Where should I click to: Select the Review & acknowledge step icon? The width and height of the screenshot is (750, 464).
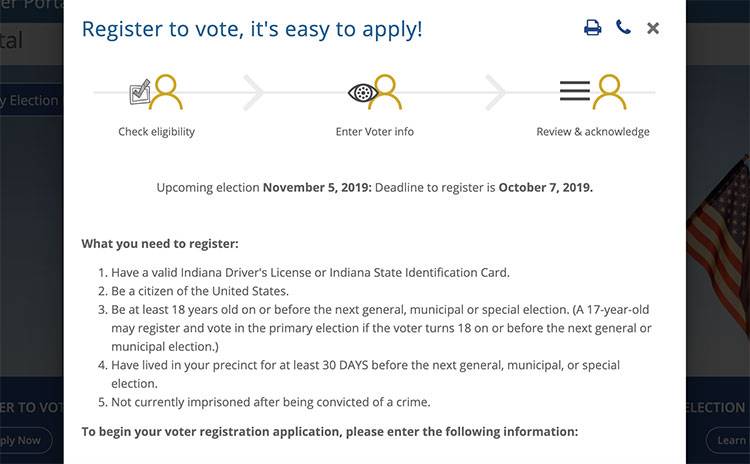coord(593,92)
